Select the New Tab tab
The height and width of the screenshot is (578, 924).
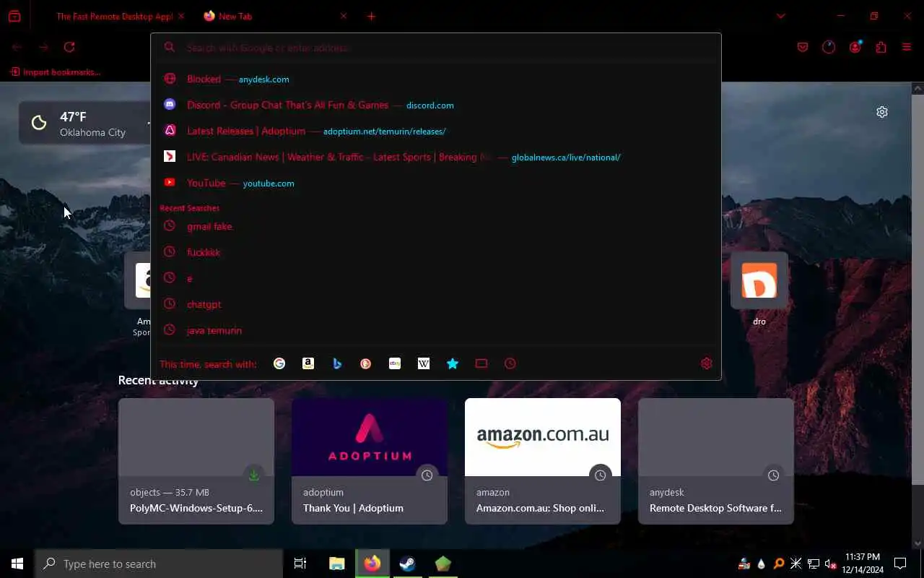(x=274, y=16)
